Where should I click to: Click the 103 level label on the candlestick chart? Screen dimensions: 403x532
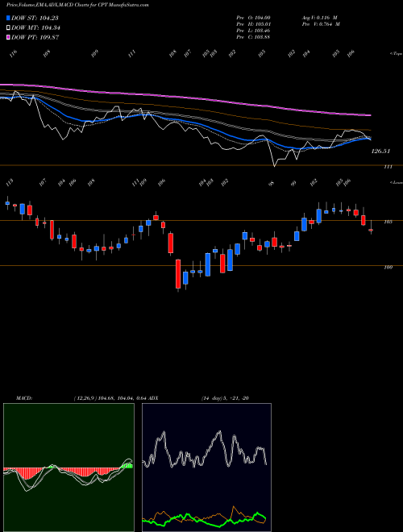[388, 222]
